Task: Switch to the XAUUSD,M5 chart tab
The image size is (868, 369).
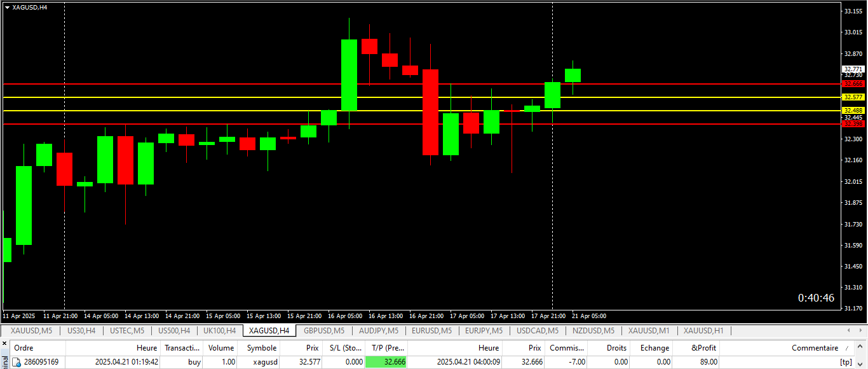Action: coord(32,331)
